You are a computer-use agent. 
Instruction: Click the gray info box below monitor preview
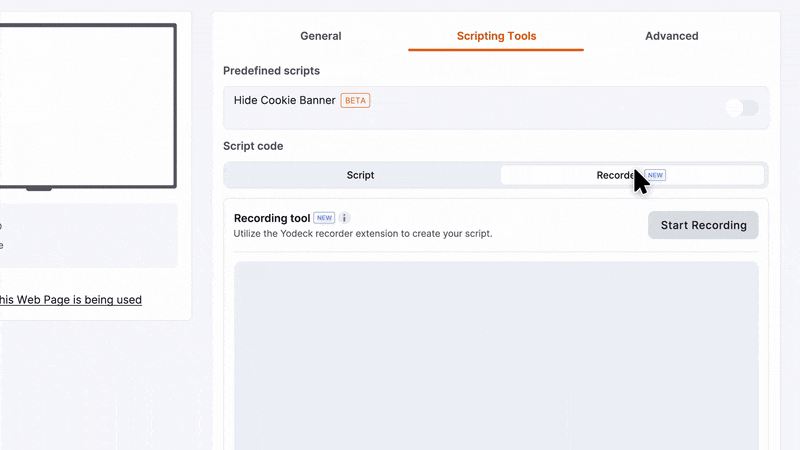coord(89,236)
